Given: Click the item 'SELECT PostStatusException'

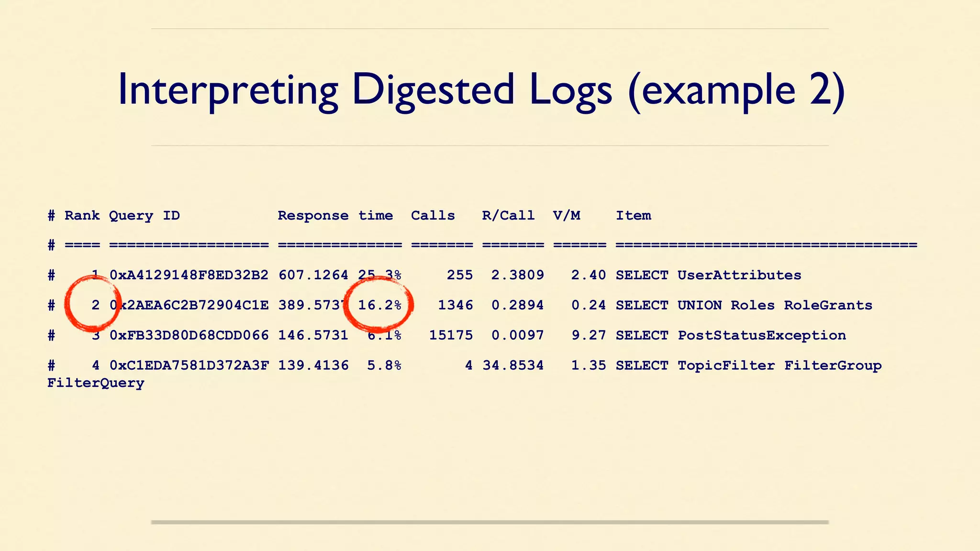Looking at the screenshot, I should point(731,335).
